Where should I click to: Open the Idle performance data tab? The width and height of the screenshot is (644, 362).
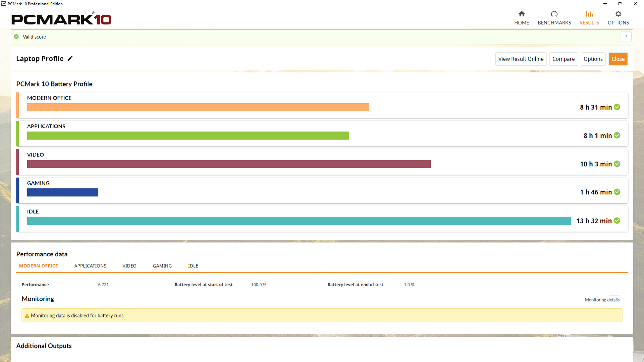pyautogui.click(x=193, y=265)
